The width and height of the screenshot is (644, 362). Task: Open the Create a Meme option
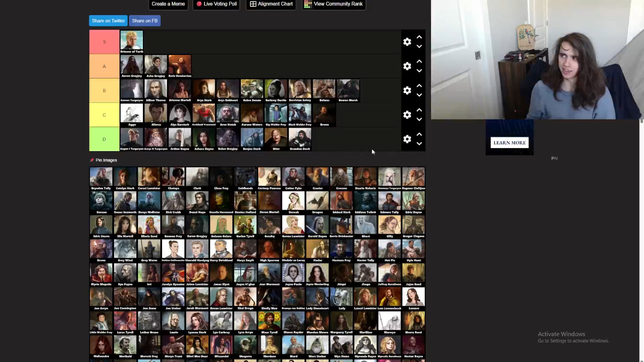pyautogui.click(x=168, y=4)
